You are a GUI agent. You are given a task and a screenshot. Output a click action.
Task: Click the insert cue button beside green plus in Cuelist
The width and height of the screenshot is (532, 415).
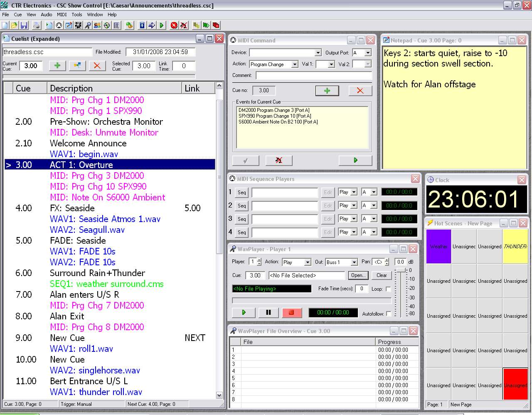[77, 66]
